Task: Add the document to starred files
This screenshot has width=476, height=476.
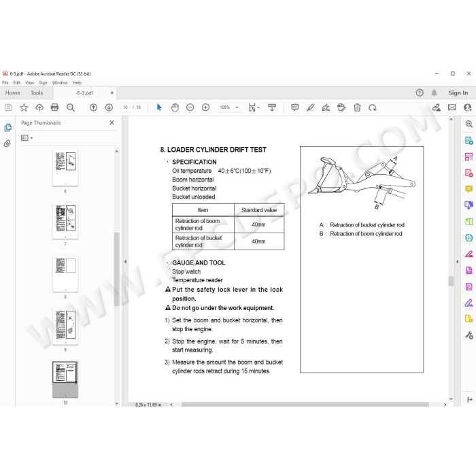Action: click(24, 107)
